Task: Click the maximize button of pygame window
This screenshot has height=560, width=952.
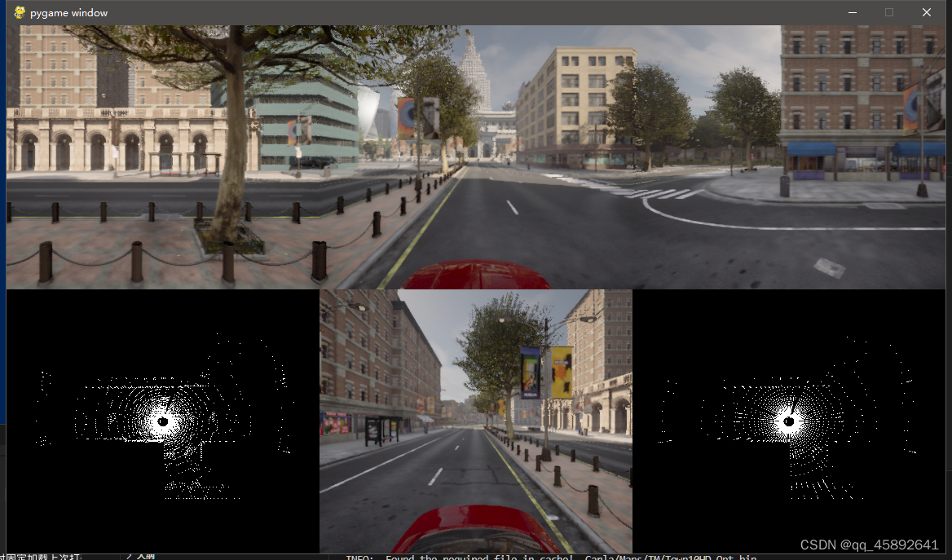Action: (889, 12)
